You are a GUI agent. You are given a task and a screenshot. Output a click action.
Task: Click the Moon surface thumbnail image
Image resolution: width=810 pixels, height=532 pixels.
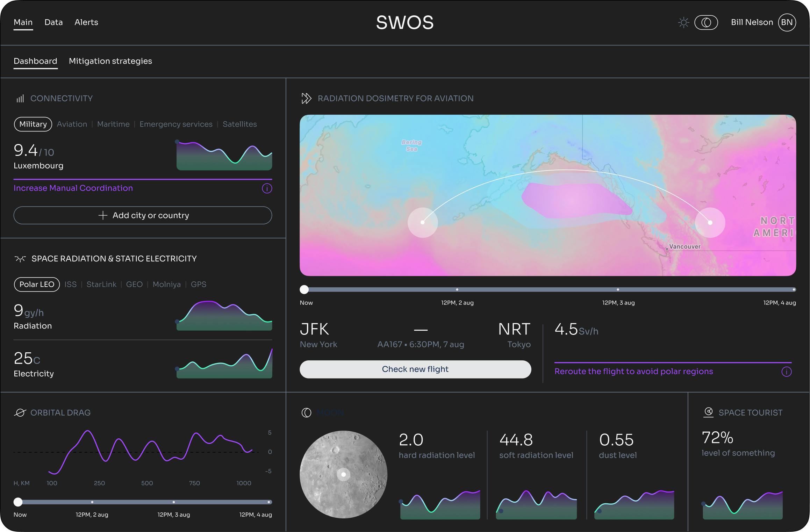[343, 474]
